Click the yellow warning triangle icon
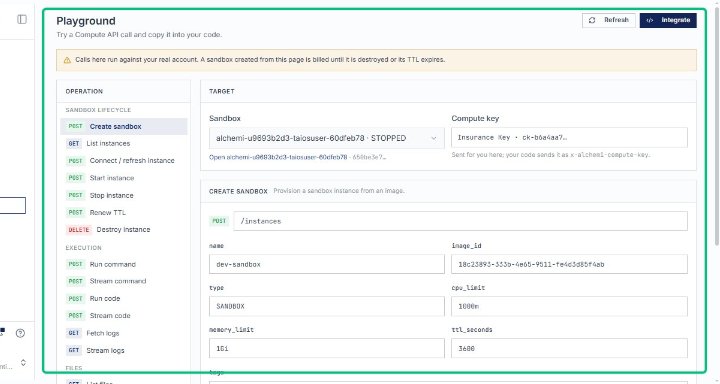Screen dimensions: 720x384 click(x=67, y=60)
